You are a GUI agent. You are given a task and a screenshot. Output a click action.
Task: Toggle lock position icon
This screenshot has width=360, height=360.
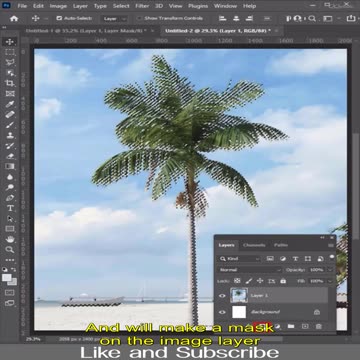tap(260, 281)
